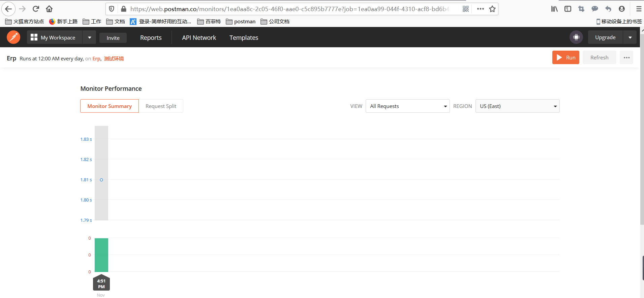Open the QR code icon in address bar
This screenshot has height=298, width=644.
pos(466,9)
